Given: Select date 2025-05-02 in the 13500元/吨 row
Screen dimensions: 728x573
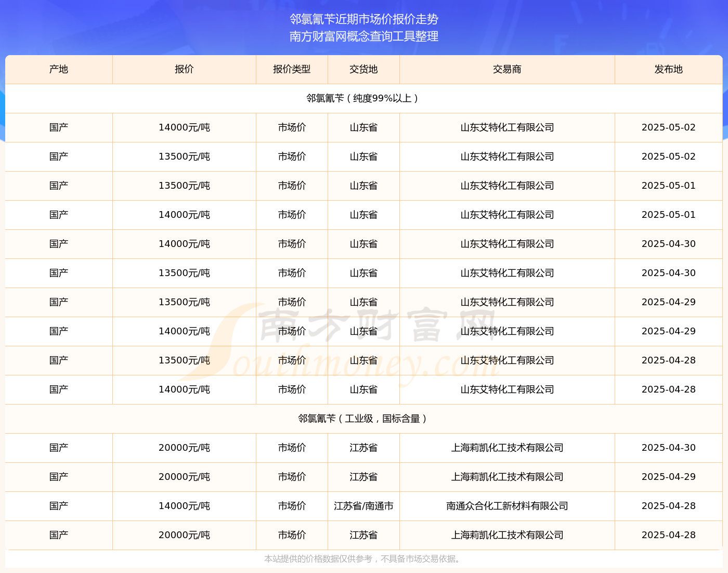Looking at the screenshot, I should pos(668,157).
